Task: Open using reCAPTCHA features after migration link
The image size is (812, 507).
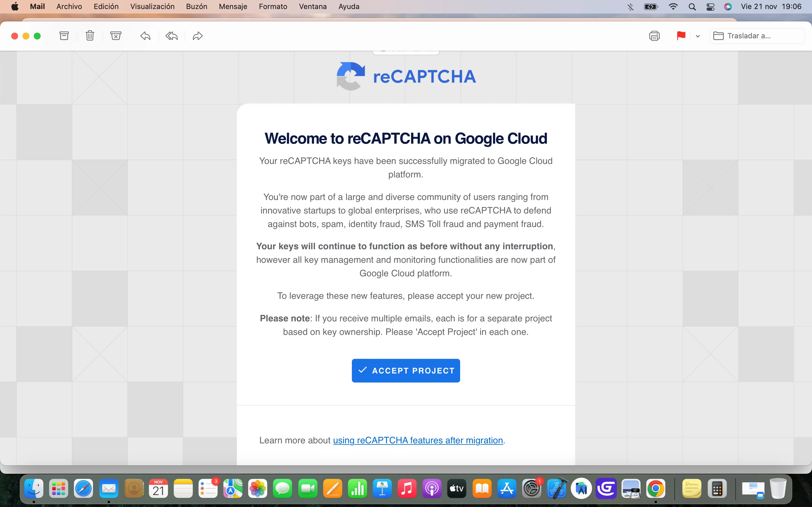Action: pyautogui.click(x=418, y=440)
